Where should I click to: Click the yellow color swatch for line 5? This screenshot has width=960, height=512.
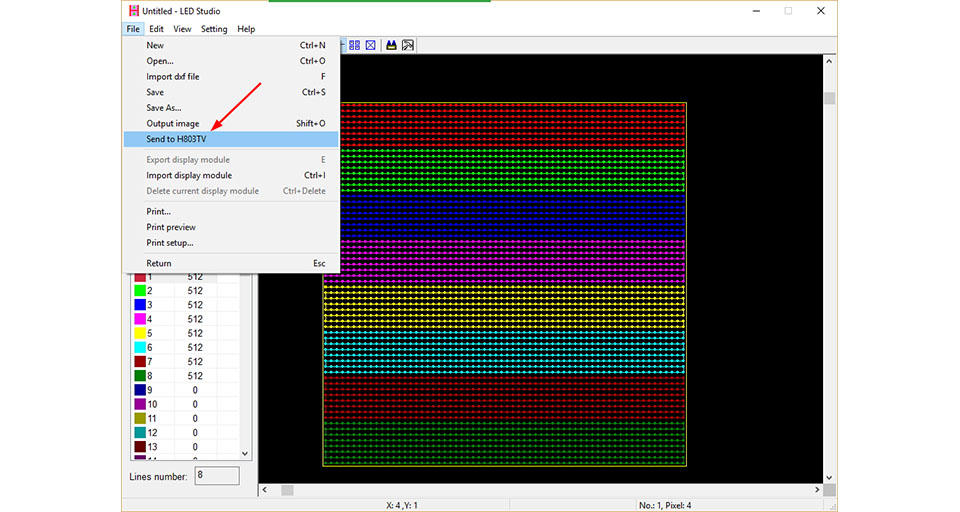coord(140,333)
